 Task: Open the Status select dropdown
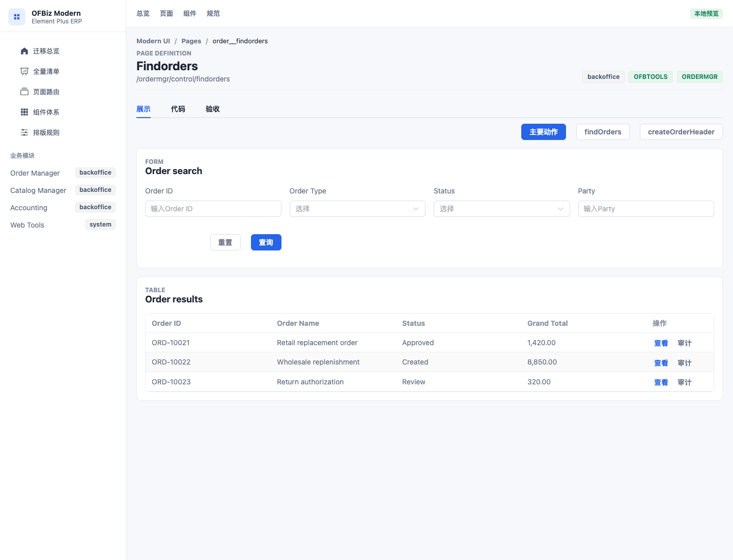coord(501,209)
